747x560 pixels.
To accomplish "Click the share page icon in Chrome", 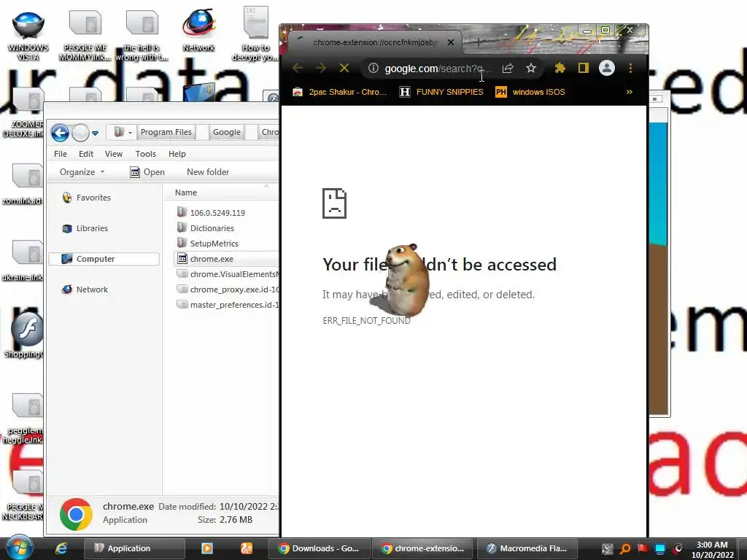I will tap(508, 68).
